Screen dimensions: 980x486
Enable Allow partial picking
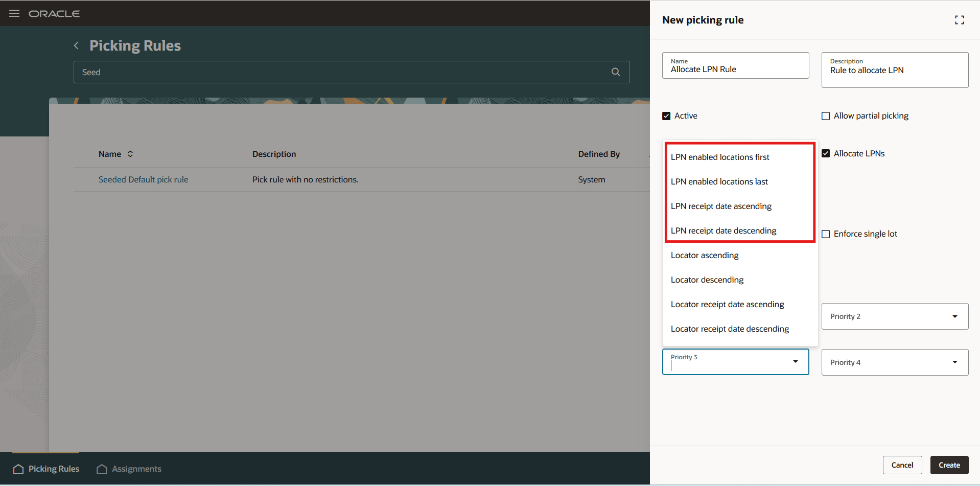point(826,116)
